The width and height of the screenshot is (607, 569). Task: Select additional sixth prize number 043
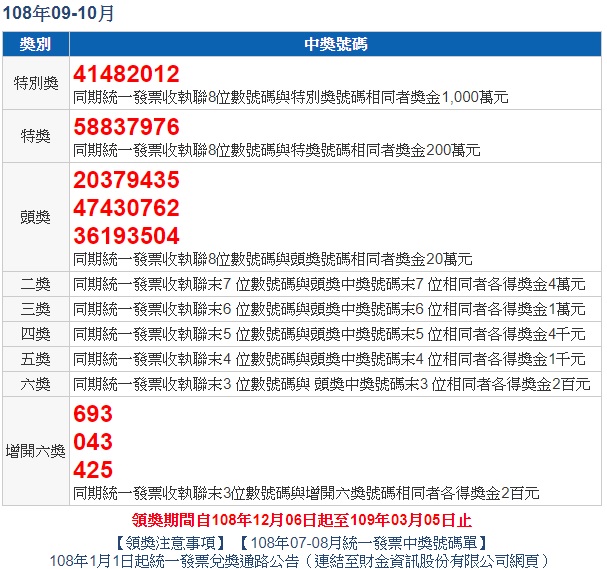tap(93, 442)
